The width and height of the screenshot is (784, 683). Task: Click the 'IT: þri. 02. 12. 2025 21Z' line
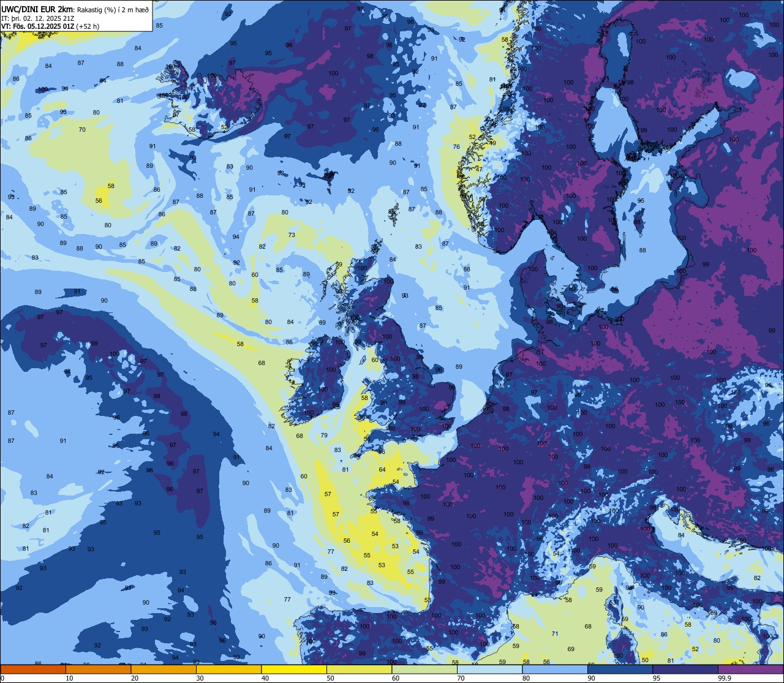(38, 18)
